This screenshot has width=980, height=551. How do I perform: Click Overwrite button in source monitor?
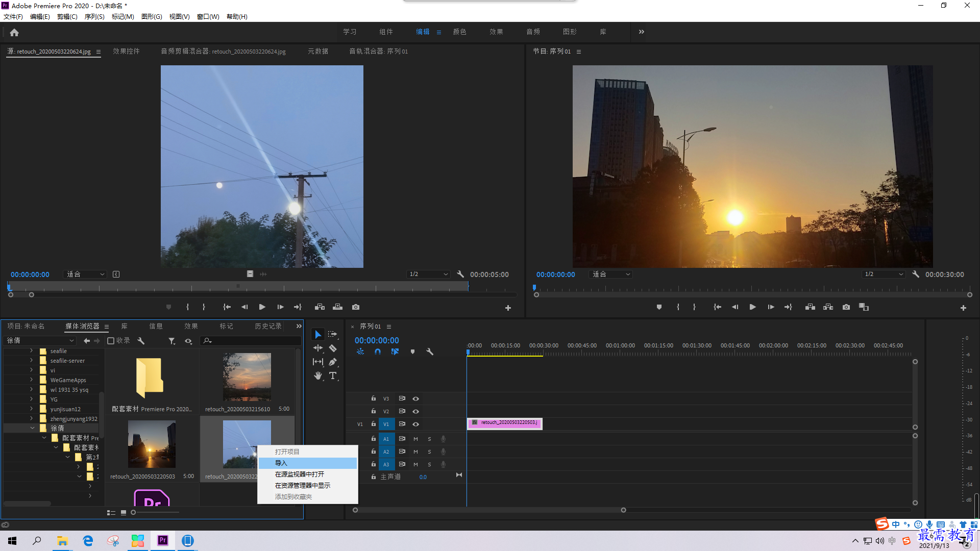[x=337, y=307]
